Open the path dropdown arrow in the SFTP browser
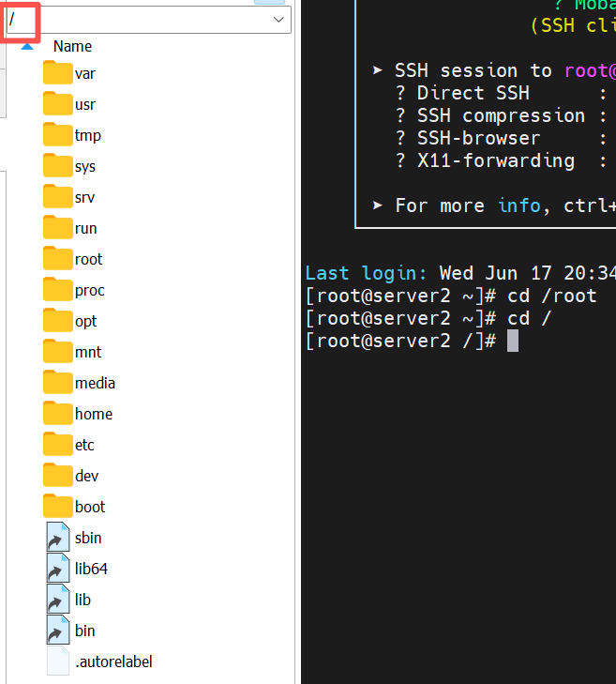Screen dimensions: 616x684 [278, 20]
